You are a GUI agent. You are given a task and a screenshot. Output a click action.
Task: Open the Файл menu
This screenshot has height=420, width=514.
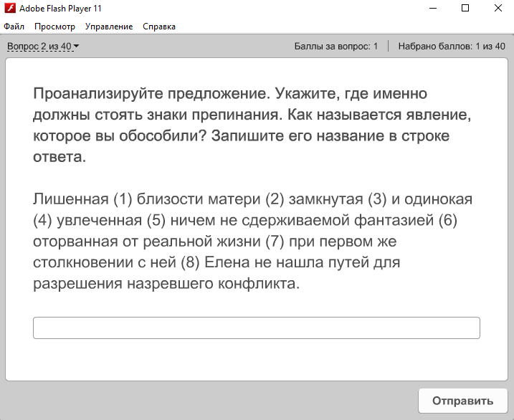14,27
